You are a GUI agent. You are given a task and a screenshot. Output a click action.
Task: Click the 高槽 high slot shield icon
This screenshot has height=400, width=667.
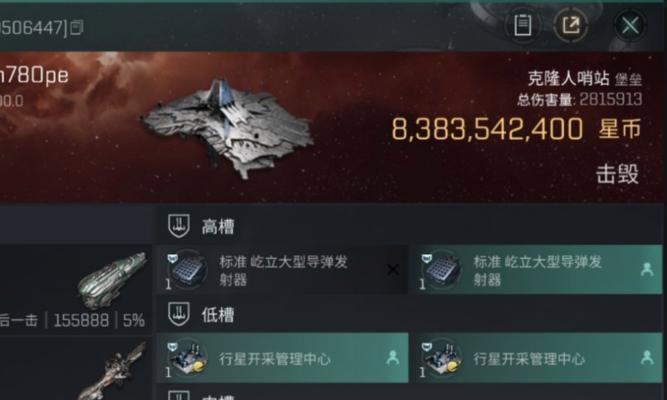click(x=179, y=226)
